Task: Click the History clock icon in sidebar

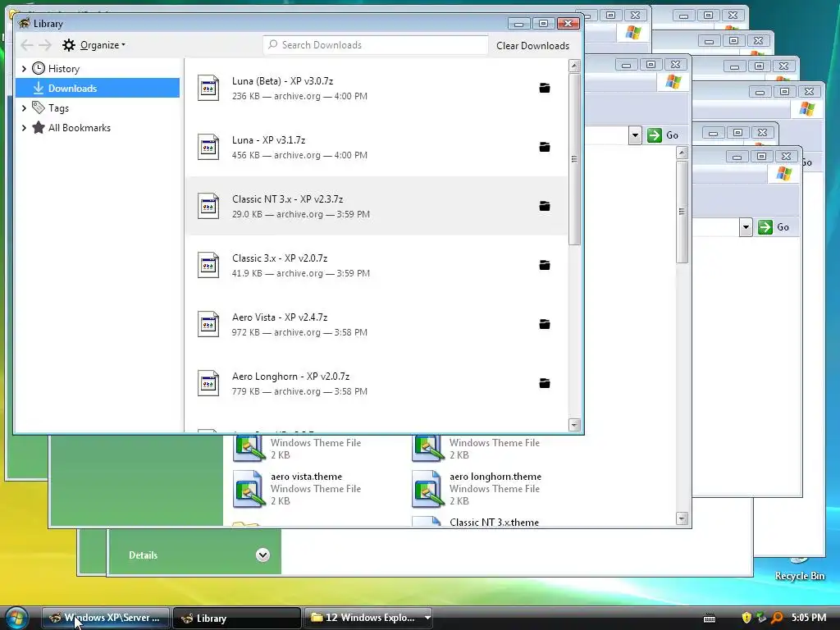Action: [38, 68]
